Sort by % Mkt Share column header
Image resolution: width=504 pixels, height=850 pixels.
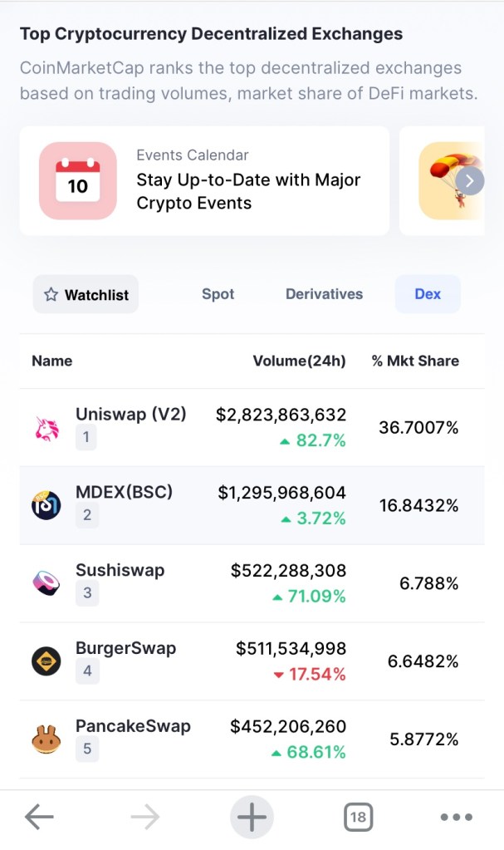click(415, 361)
